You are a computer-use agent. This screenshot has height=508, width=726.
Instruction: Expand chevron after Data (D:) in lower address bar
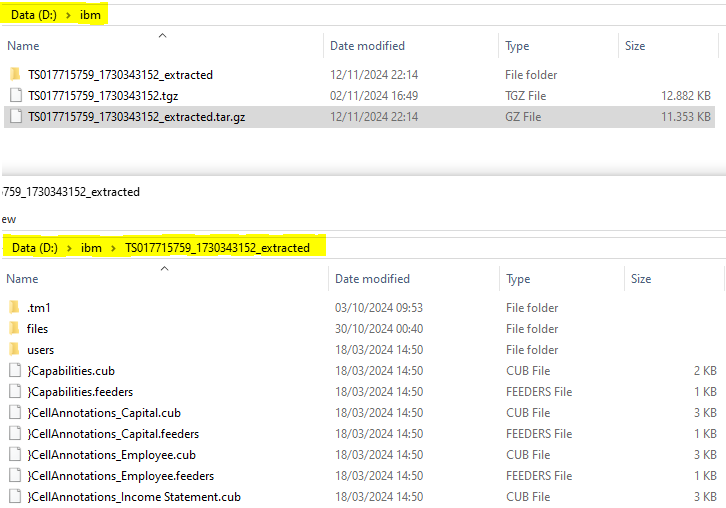69,248
